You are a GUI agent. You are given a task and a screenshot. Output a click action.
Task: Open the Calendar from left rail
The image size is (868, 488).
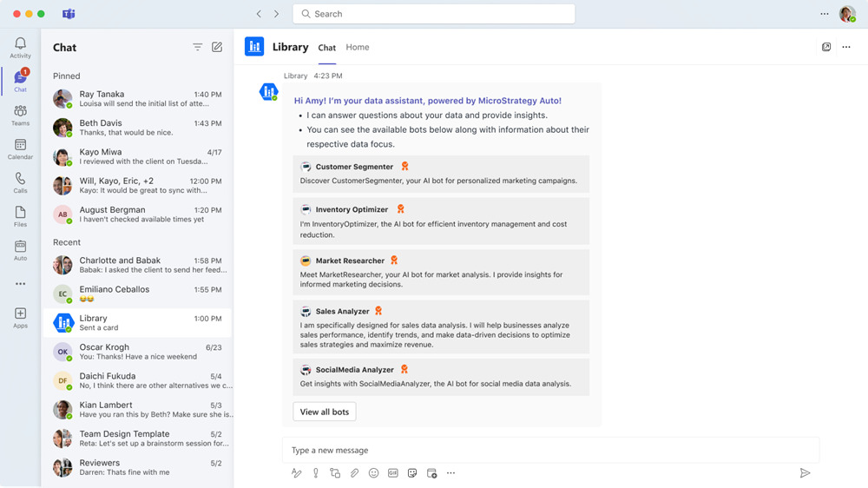point(20,149)
